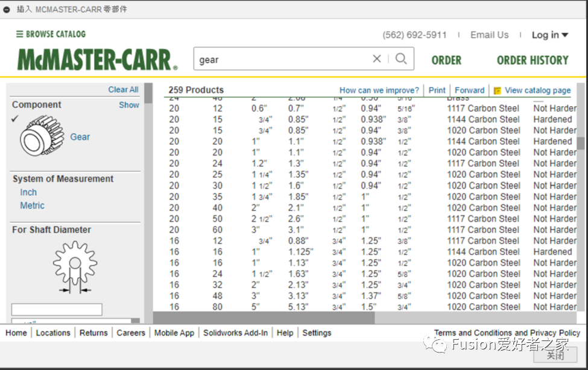Open Order History
The height and width of the screenshot is (370, 588).
point(533,60)
